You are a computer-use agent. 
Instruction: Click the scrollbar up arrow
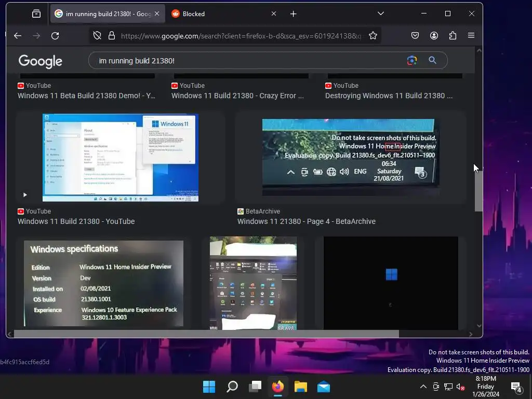(x=478, y=50)
